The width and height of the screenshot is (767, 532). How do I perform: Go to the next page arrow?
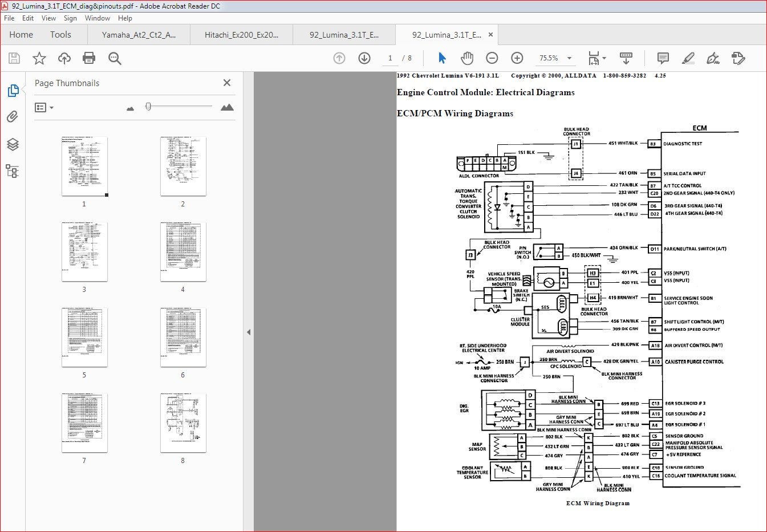click(364, 58)
